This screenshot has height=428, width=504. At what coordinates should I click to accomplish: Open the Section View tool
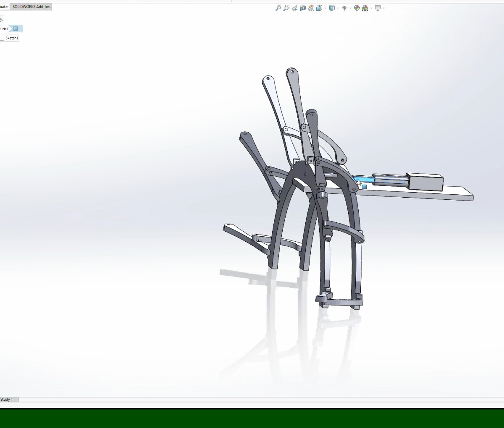(302, 8)
